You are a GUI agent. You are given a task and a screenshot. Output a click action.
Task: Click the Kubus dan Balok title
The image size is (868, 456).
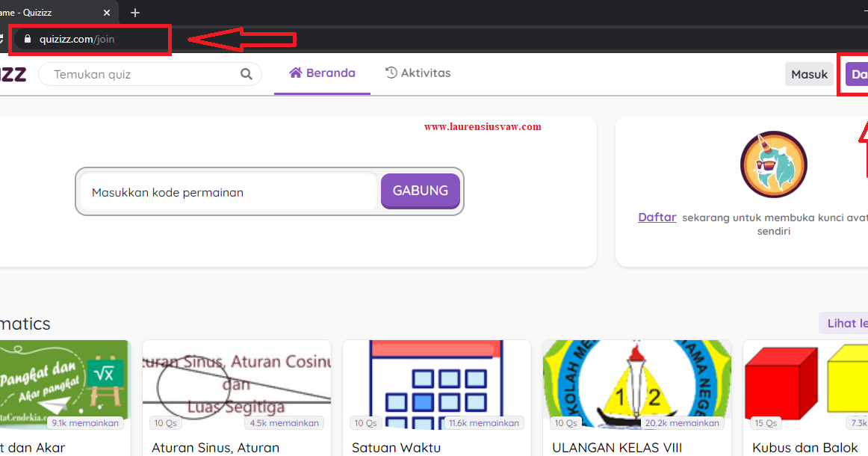805,447
